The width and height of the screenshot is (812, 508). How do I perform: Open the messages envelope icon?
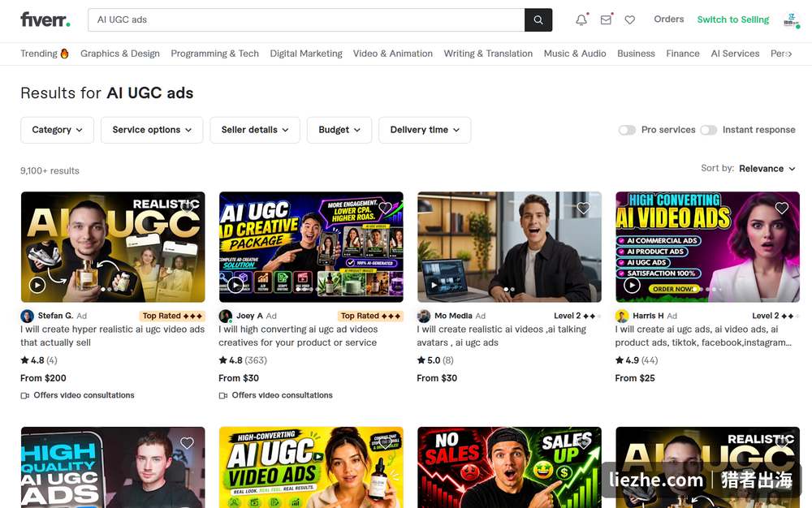[x=606, y=19]
